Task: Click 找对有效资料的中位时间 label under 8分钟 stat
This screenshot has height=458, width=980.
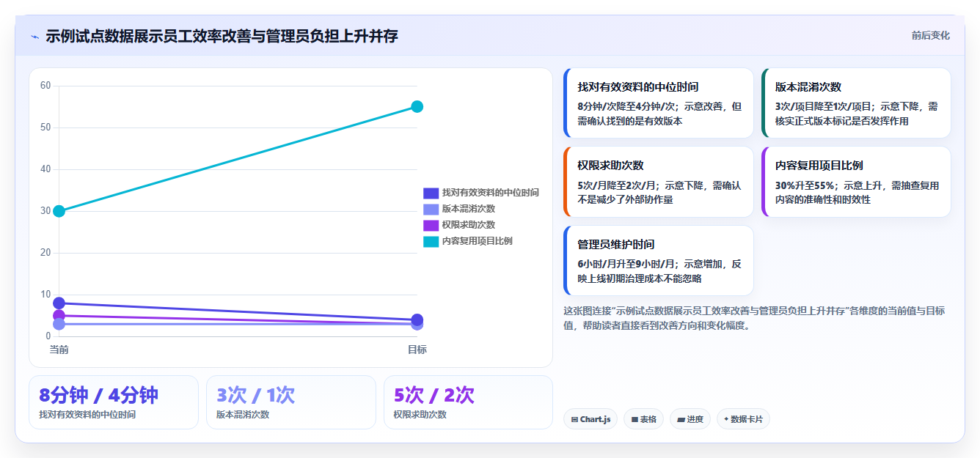Action: tap(87, 415)
